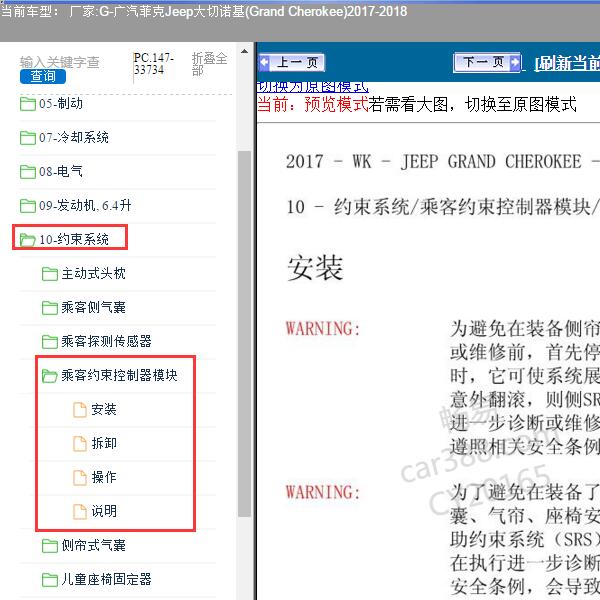
Task: Click the PC.147-33734 label
Action: [153, 64]
